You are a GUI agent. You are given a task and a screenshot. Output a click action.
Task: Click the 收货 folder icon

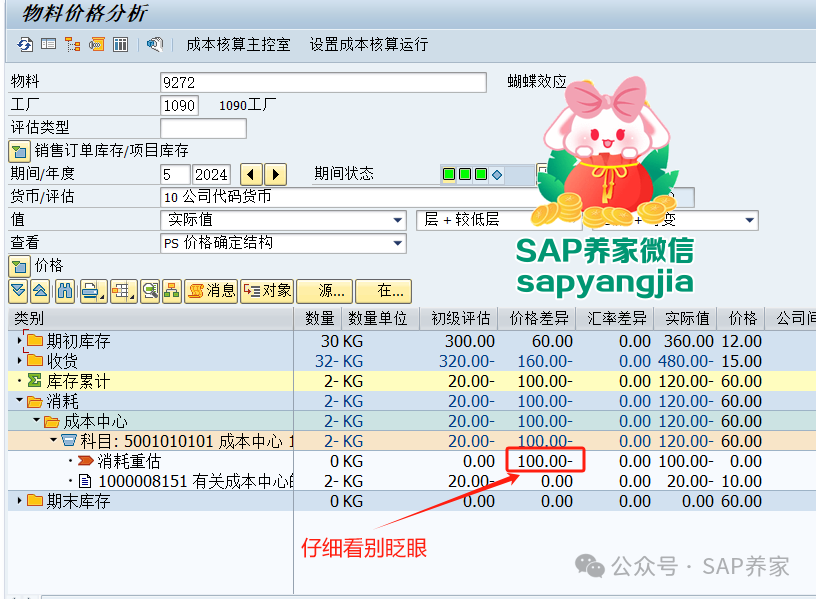pyautogui.click(x=35, y=360)
